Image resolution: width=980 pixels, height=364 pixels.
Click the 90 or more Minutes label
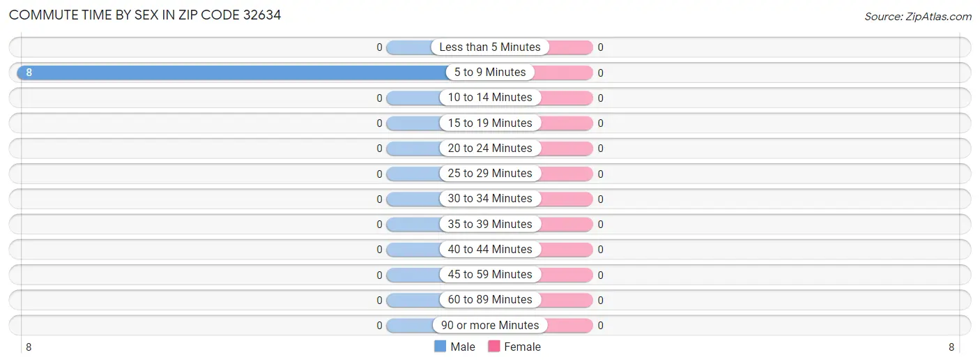tap(490, 325)
